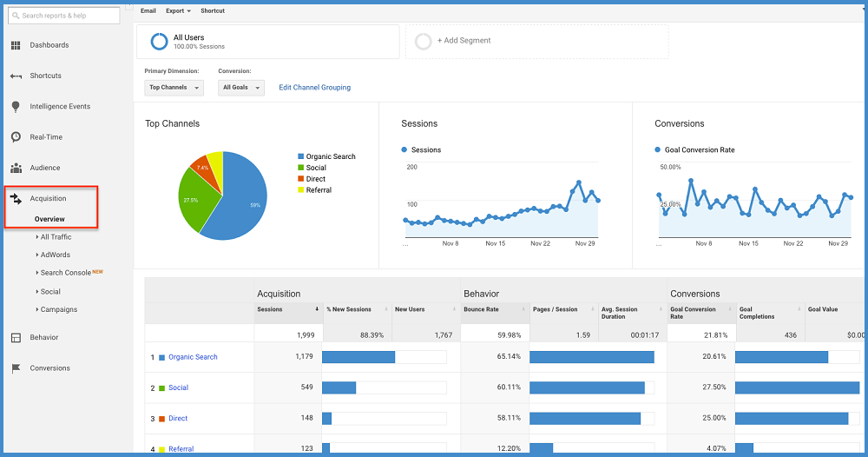Select Acquisition Overview item
This screenshot has width=868, height=457.
click(x=49, y=219)
